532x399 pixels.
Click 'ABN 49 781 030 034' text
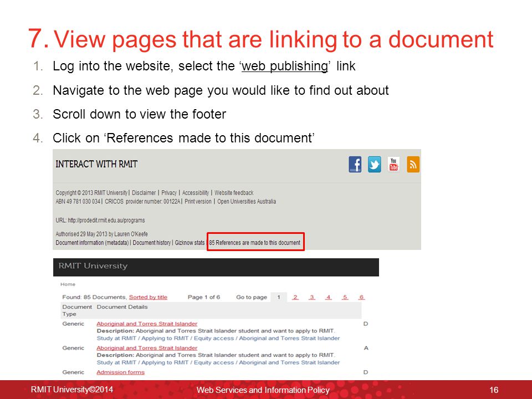[x=78, y=201]
